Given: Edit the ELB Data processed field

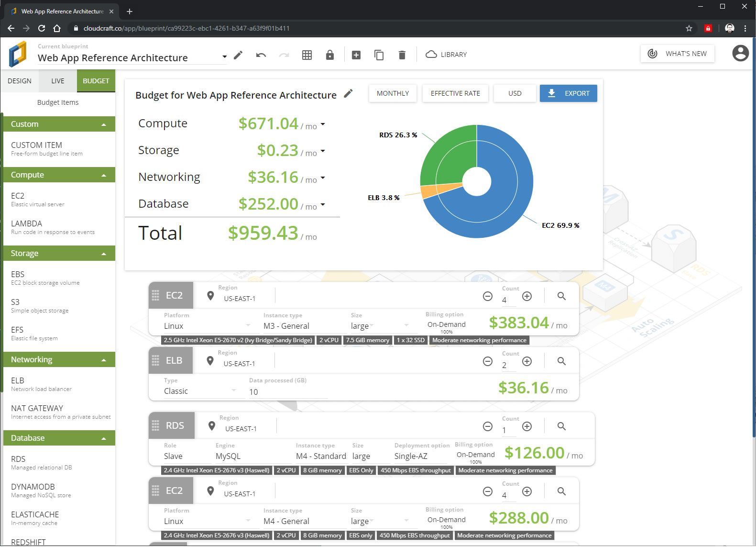Looking at the screenshot, I should pos(288,392).
